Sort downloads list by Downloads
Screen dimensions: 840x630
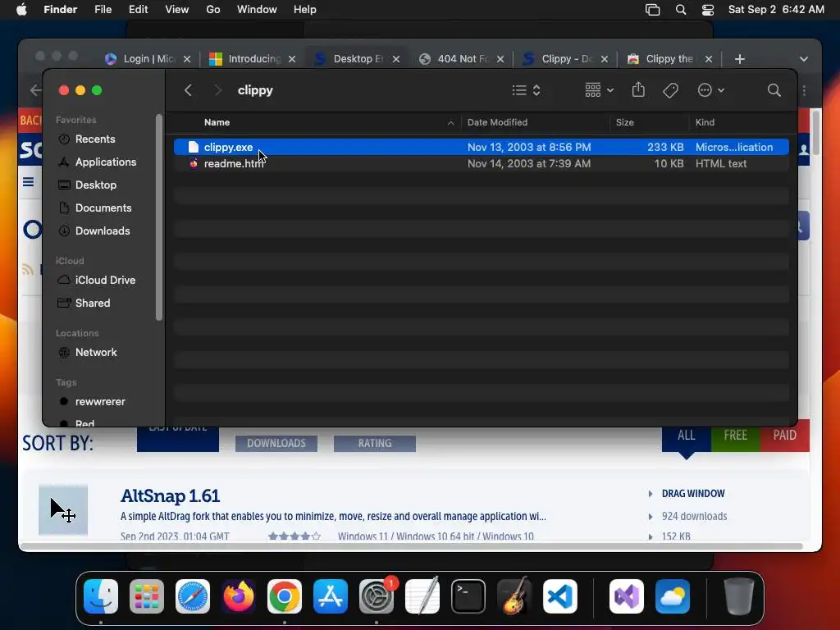point(276,444)
